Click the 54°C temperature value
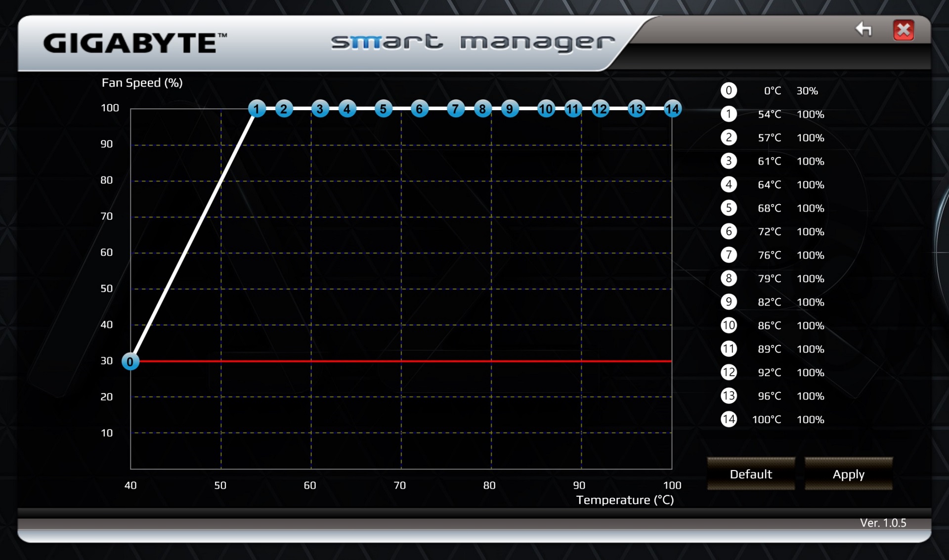This screenshot has width=949, height=560. 770,114
